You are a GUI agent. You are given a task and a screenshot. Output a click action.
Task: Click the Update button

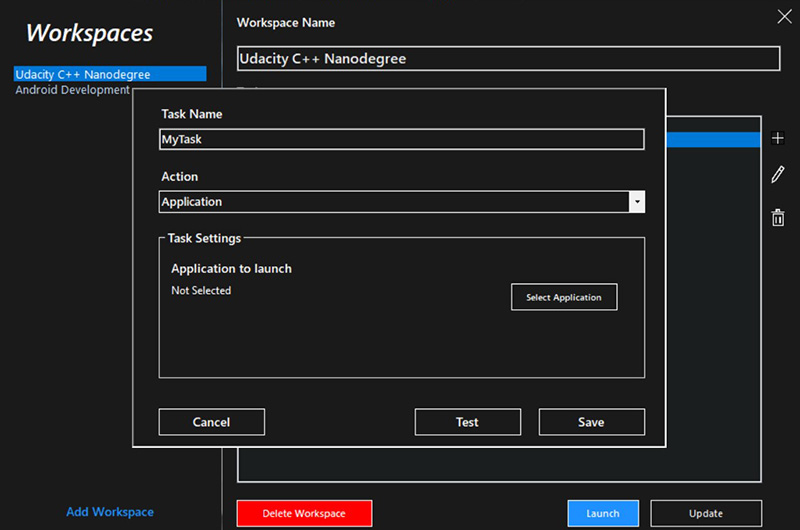705,513
